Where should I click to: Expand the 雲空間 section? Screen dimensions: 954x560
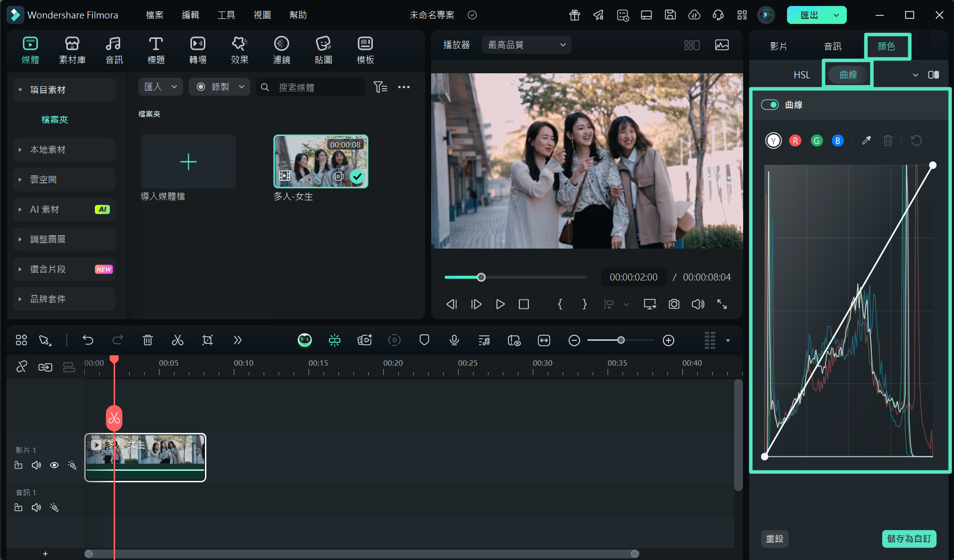coord(20,179)
